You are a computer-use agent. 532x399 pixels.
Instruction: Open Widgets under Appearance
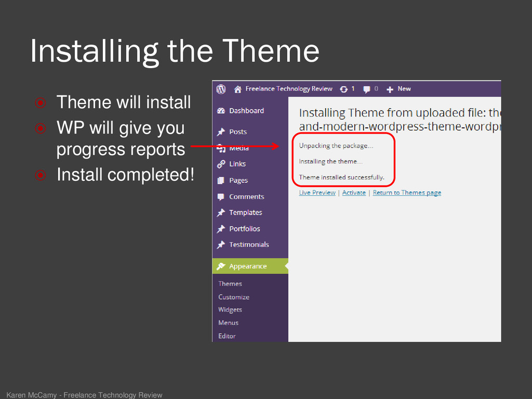pos(230,310)
